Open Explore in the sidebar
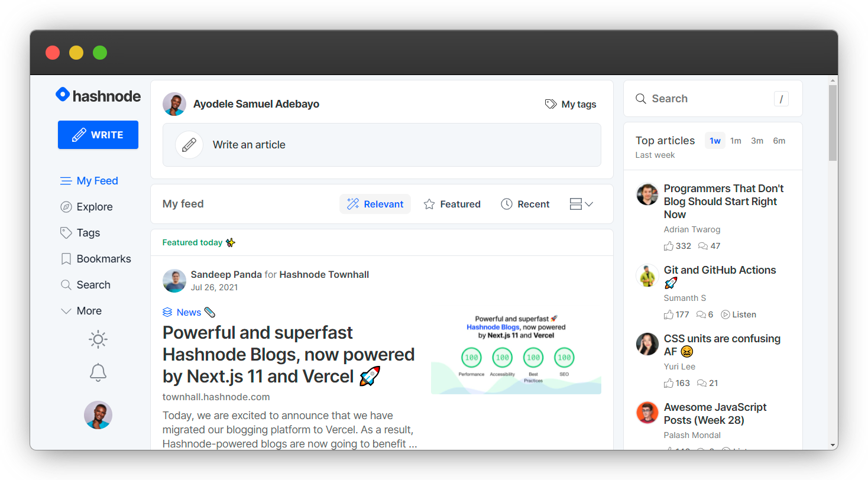Viewport: 868px width, 480px height. [86, 207]
